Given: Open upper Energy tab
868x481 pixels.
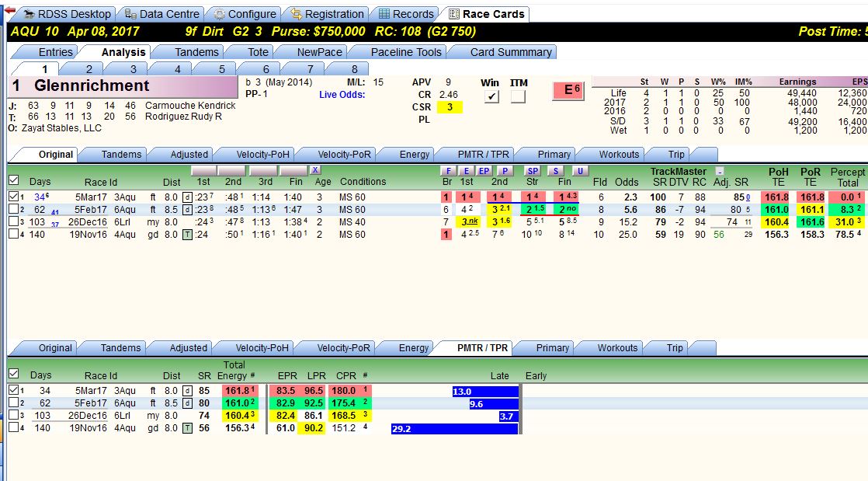Looking at the screenshot, I should 414,155.
